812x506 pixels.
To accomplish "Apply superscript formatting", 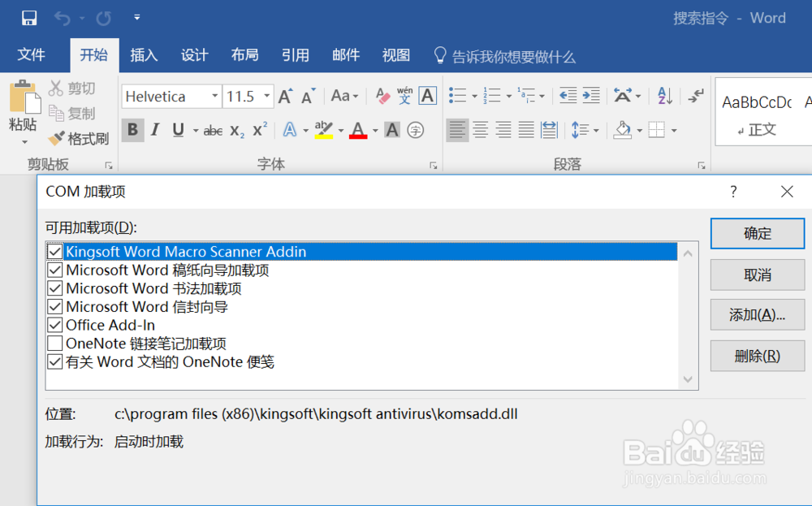I will [x=260, y=129].
